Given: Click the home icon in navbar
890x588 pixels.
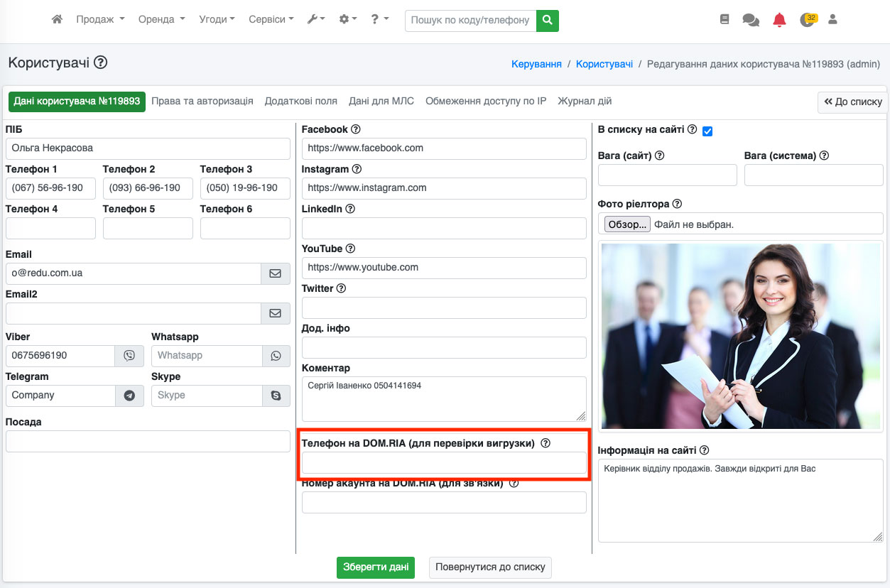Looking at the screenshot, I should (57, 20).
